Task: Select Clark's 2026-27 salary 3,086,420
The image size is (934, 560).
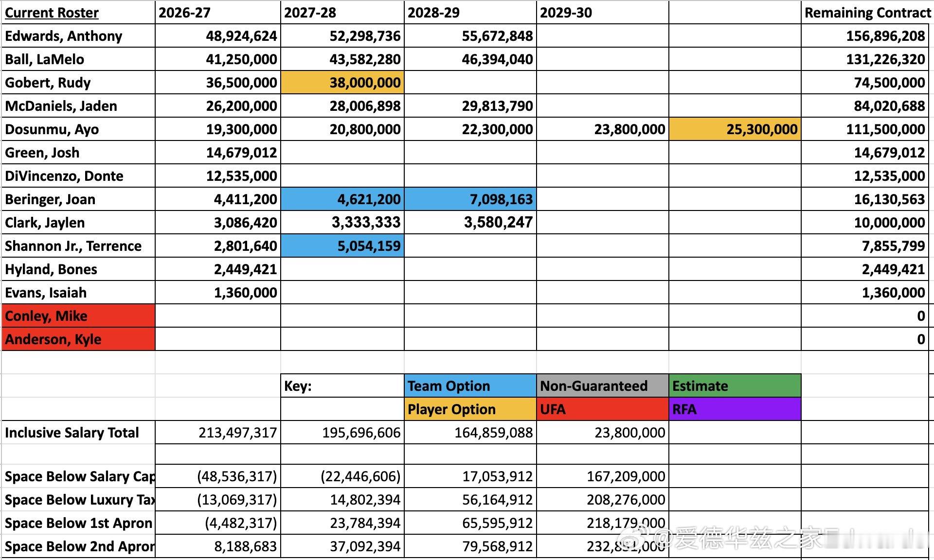Action: 218,222
